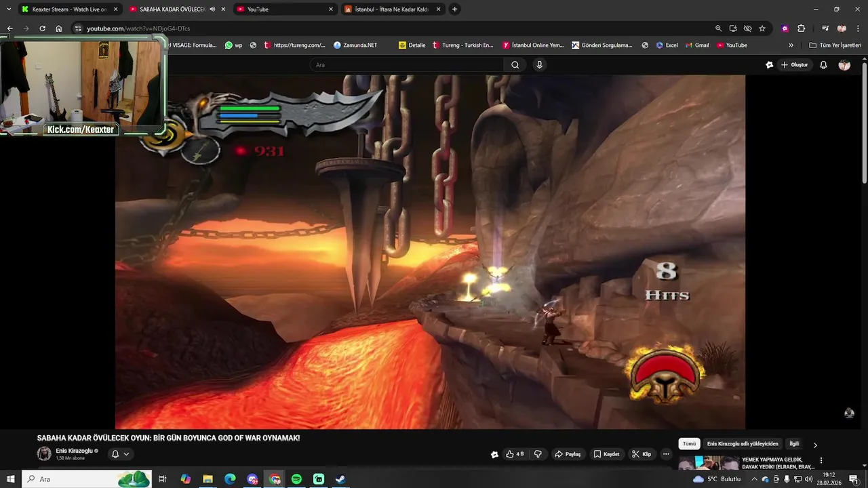The image size is (868, 488).
Task: Start voice search with the microphone icon
Action: click(x=539, y=65)
